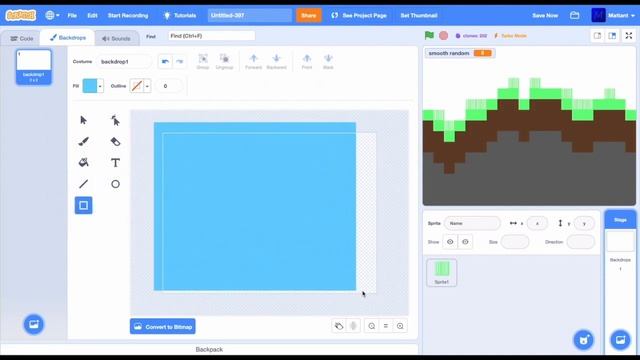640x360 pixels.
Task: Click the Group icon
Action: click(203, 62)
